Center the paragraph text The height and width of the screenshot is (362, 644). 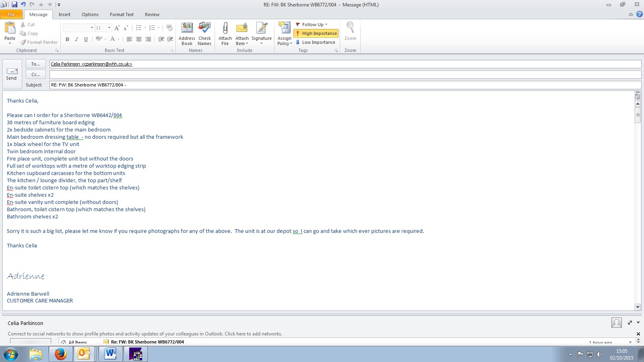coord(139,39)
